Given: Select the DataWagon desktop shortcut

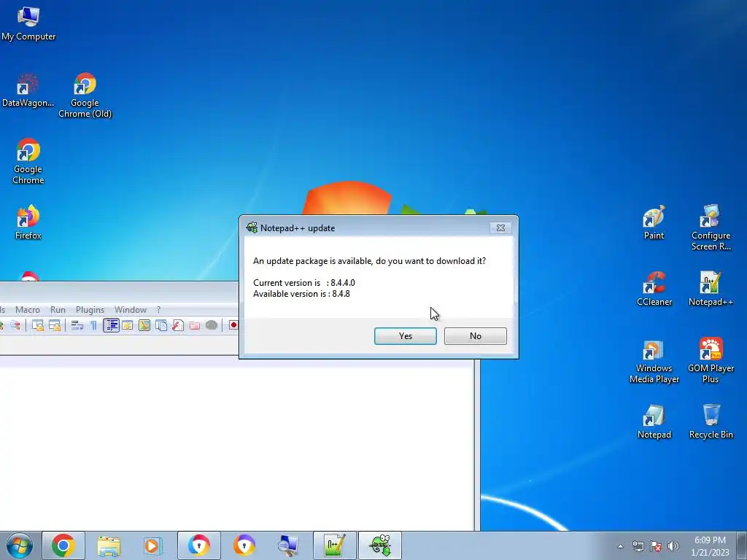Looking at the screenshot, I should pyautogui.click(x=28, y=90).
